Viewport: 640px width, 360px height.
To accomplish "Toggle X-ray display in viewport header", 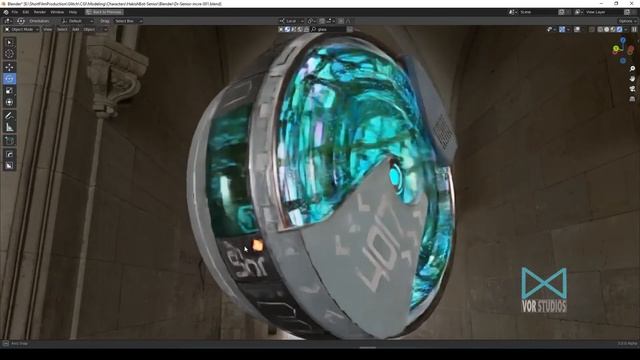I will click(x=592, y=29).
